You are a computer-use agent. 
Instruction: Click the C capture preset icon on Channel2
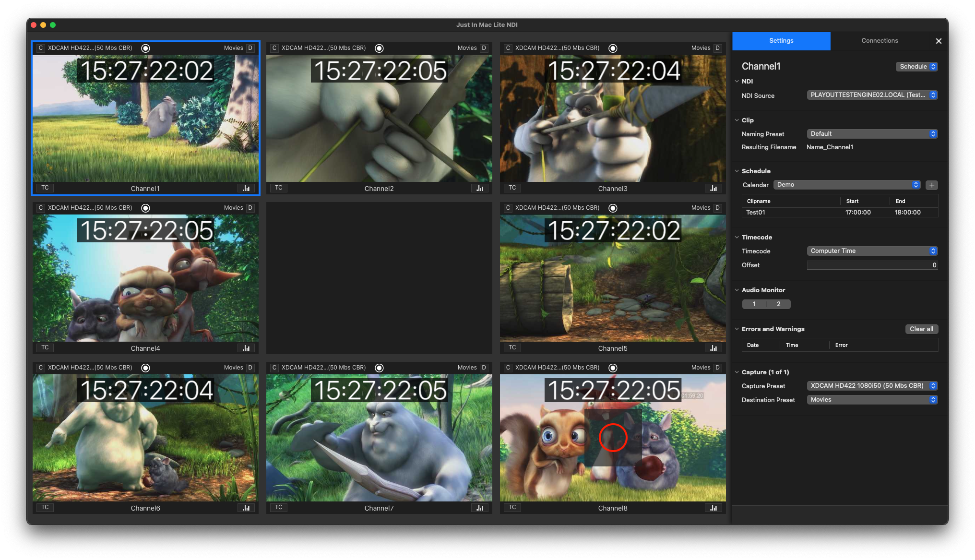click(274, 48)
